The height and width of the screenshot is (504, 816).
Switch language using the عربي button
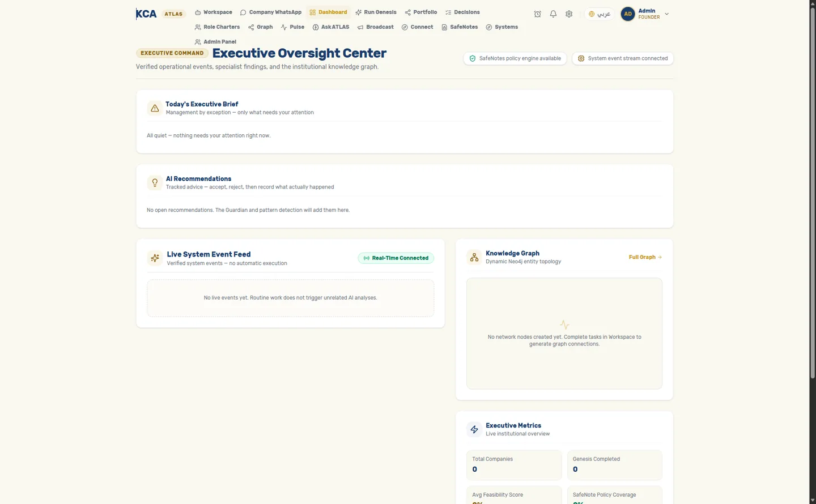coord(600,14)
